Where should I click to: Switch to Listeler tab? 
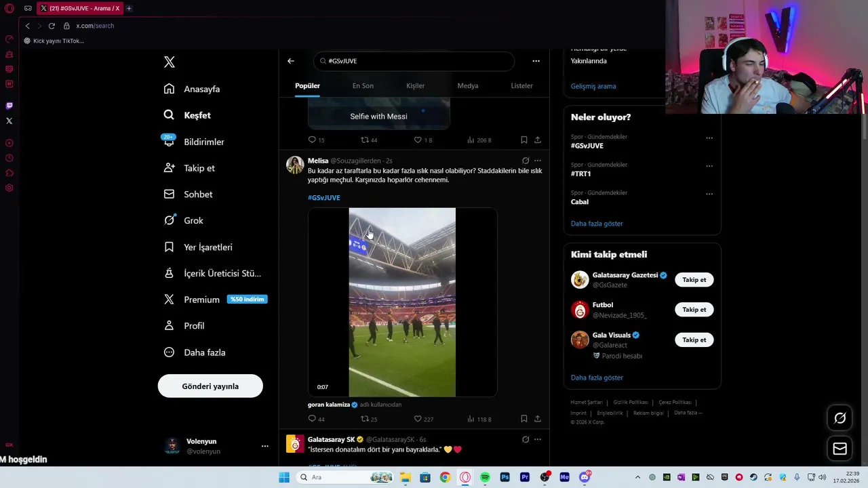pyautogui.click(x=522, y=86)
